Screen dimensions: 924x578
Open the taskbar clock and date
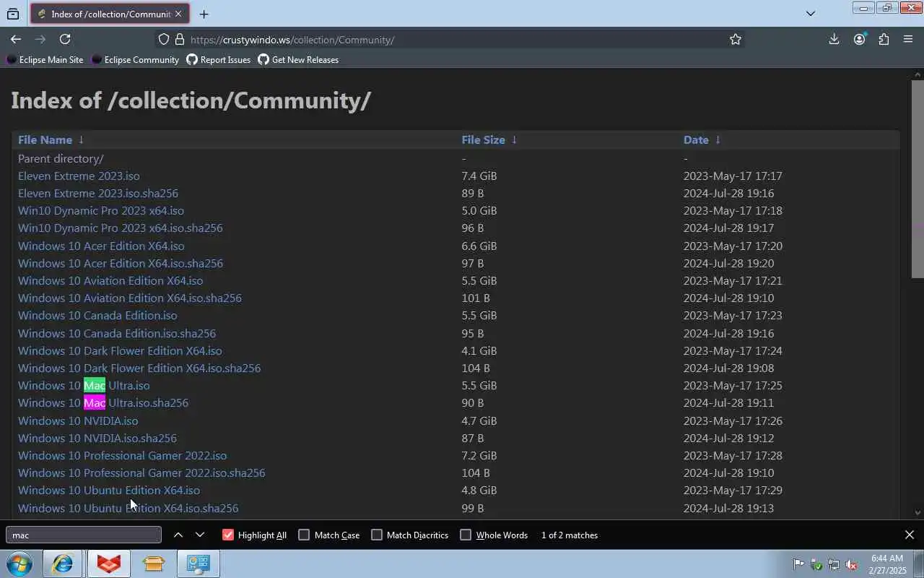887,564
